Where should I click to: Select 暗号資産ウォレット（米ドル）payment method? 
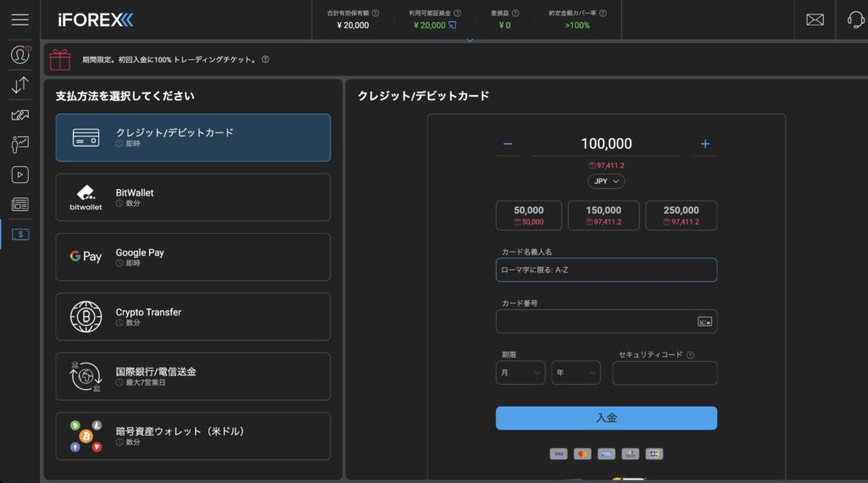[x=193, y=436]
